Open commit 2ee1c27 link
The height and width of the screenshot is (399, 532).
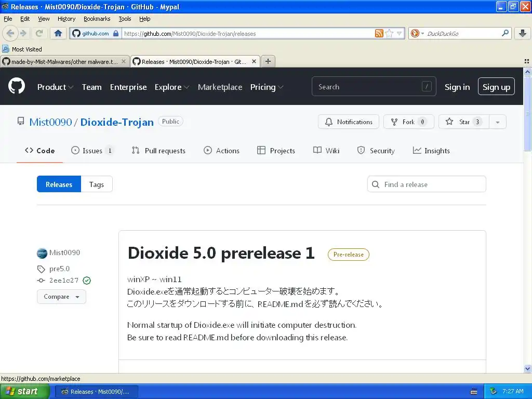[64, 280]
